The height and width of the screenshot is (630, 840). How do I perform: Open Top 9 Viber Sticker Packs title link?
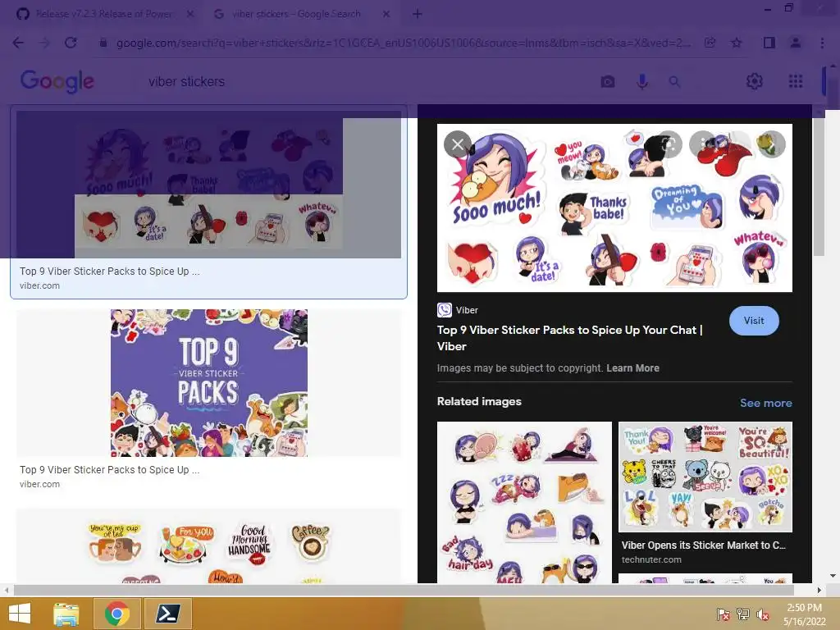pos(570,338)
